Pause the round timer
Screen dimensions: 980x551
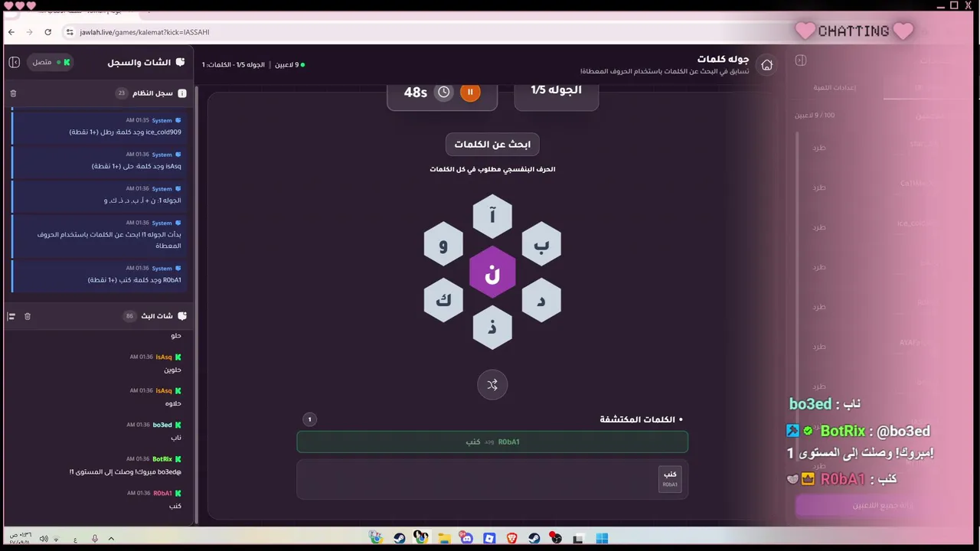[470, 92]
